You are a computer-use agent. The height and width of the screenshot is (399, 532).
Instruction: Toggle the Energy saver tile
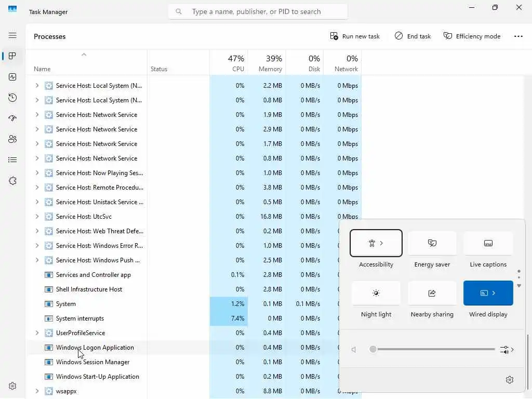(x=432, y=243)
